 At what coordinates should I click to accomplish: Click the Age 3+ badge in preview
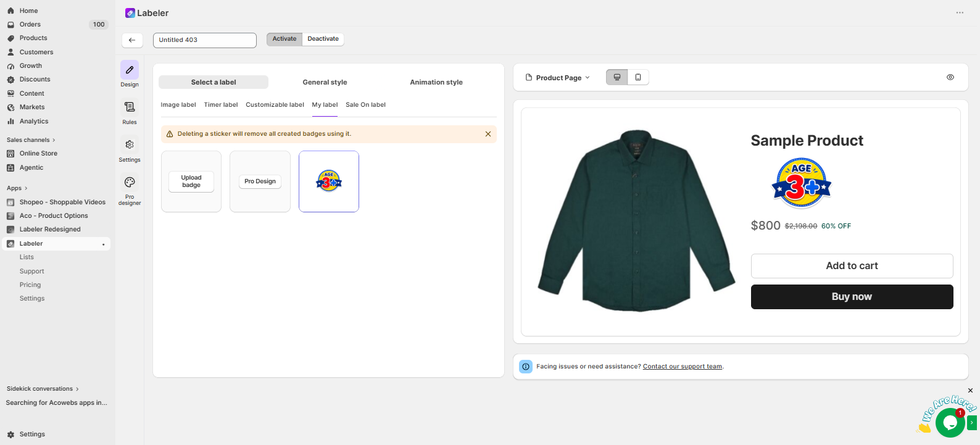click(x=802, y=183)
